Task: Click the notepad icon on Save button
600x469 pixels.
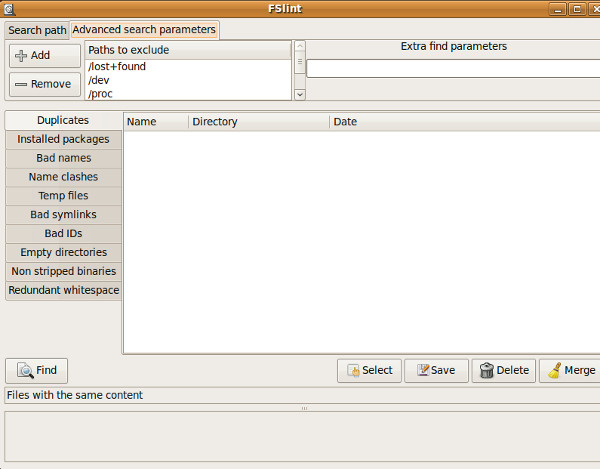Action: (x=423, y=370)
